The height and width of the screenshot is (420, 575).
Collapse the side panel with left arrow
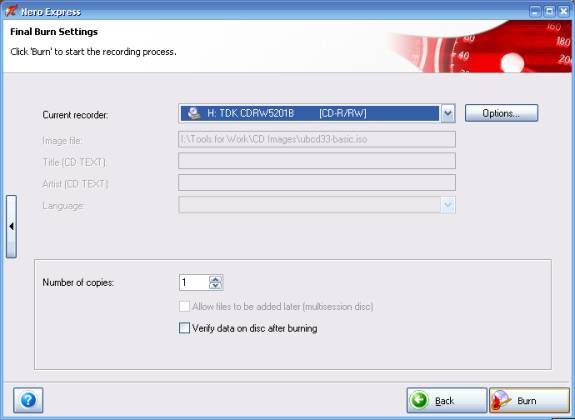click(11, 226)
